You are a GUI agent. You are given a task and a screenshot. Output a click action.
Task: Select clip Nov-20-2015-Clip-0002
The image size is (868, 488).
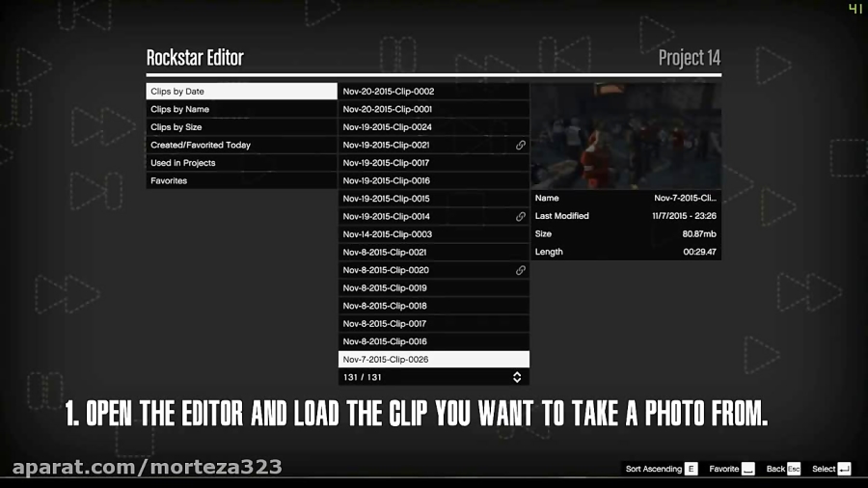coord(433,92)
